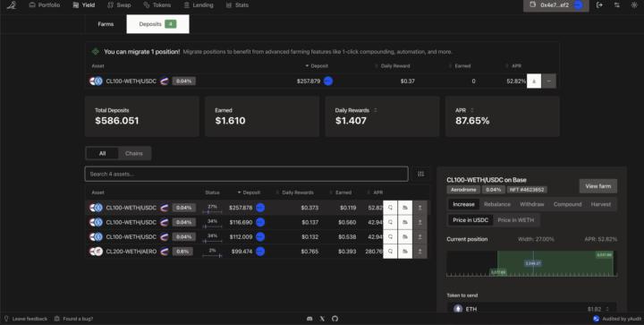This screenshot has height=325, width=644.
Task: Click the wallet address 0x4e7...ef2 button
Action: point(555,5)
